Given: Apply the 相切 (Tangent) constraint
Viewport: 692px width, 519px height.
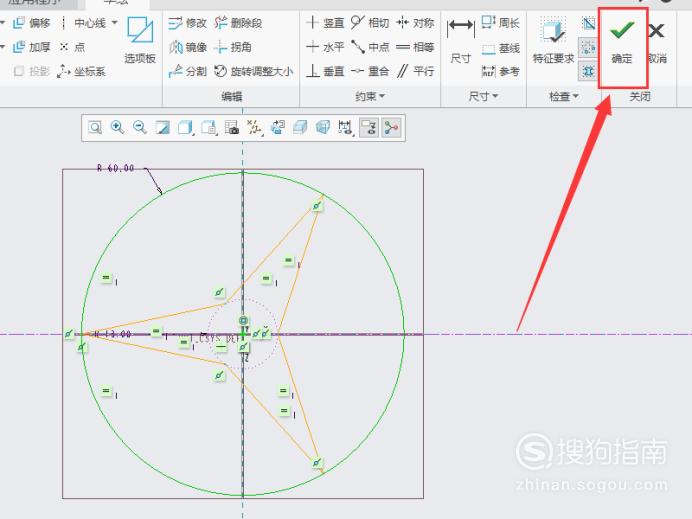Looking at the screenshot, I should click(370, 23).
